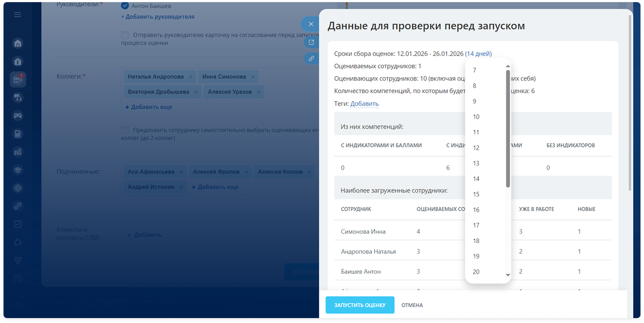Open the graduation cap learning section

pyautogui.click(x=18, y=170)
